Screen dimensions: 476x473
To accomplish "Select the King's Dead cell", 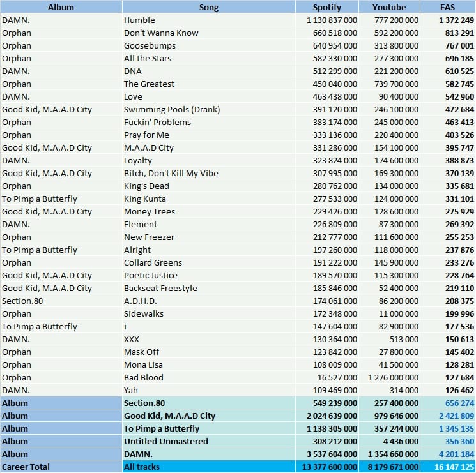I will tap(208, 186).
